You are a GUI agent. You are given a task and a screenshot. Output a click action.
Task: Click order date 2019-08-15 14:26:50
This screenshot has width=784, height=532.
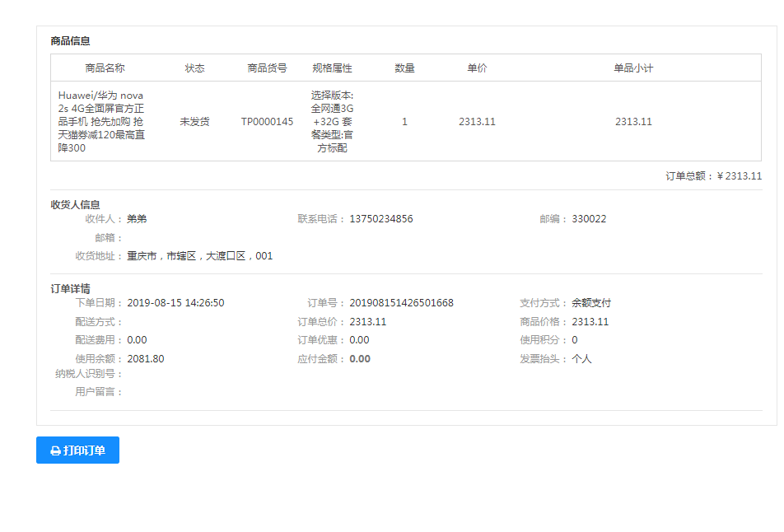pyautogui.click(x=175, y=303)
